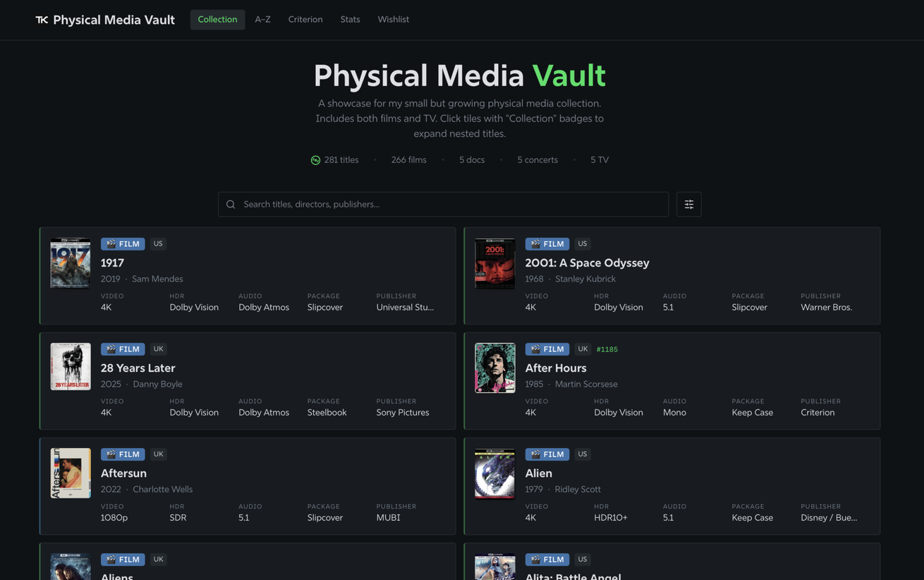Open the 1917 title

(112, 262)
